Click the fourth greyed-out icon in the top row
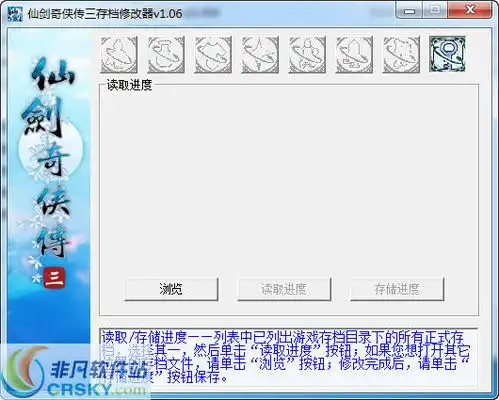The image size is (499, 400). [260, 55]
